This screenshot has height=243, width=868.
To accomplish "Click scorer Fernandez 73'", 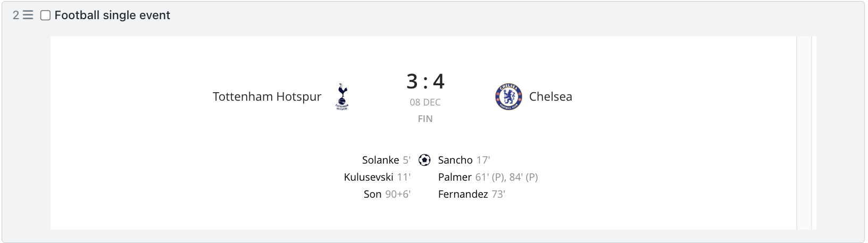I will [471, 194].
